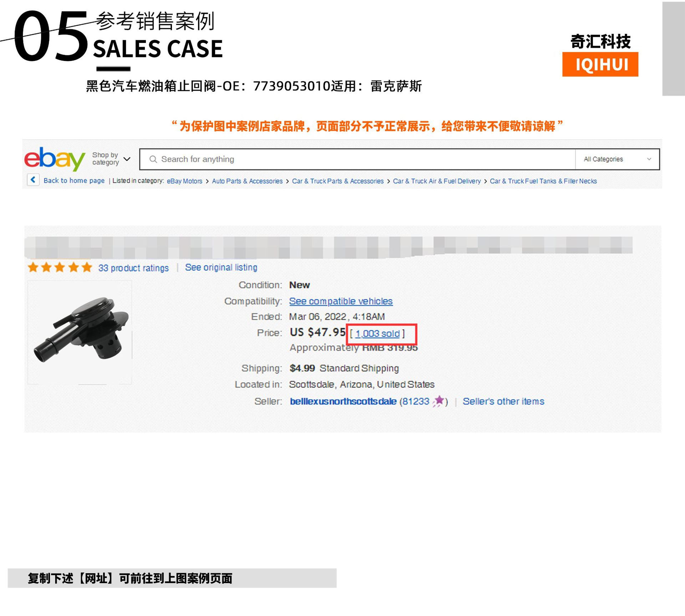685x616 pixels.
Task: Open Car & Truck Fuel Tanks & Filler Necks
Action: pyautogui.click(x=543, y=181)
